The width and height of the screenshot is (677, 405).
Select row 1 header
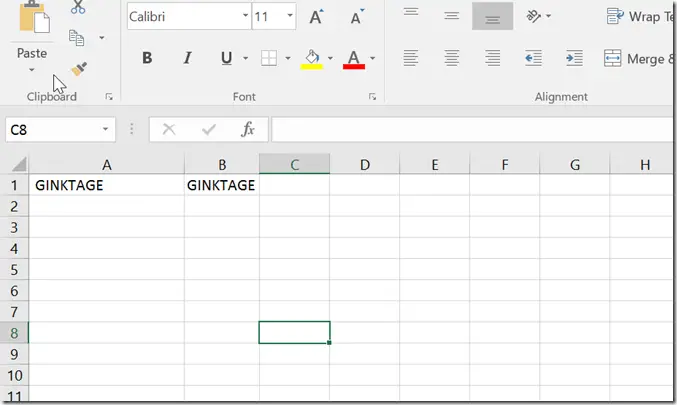(x=14, y=185)
